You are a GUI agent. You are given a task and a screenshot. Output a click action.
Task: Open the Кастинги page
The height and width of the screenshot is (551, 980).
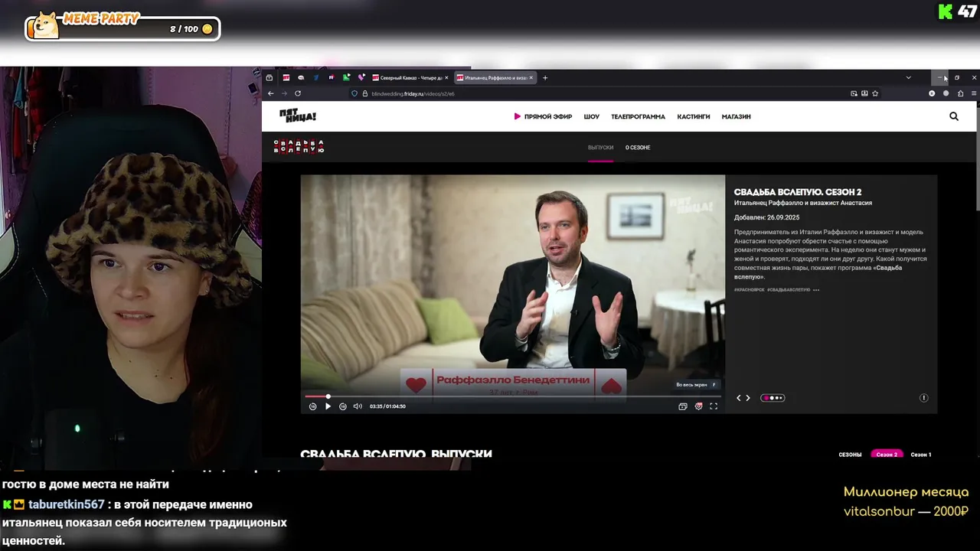[x=693, y=116]
